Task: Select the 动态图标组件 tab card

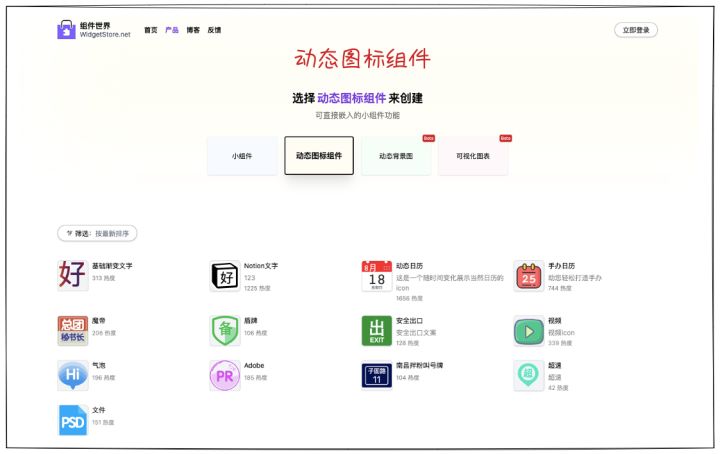Action: [x=319, y=156]
